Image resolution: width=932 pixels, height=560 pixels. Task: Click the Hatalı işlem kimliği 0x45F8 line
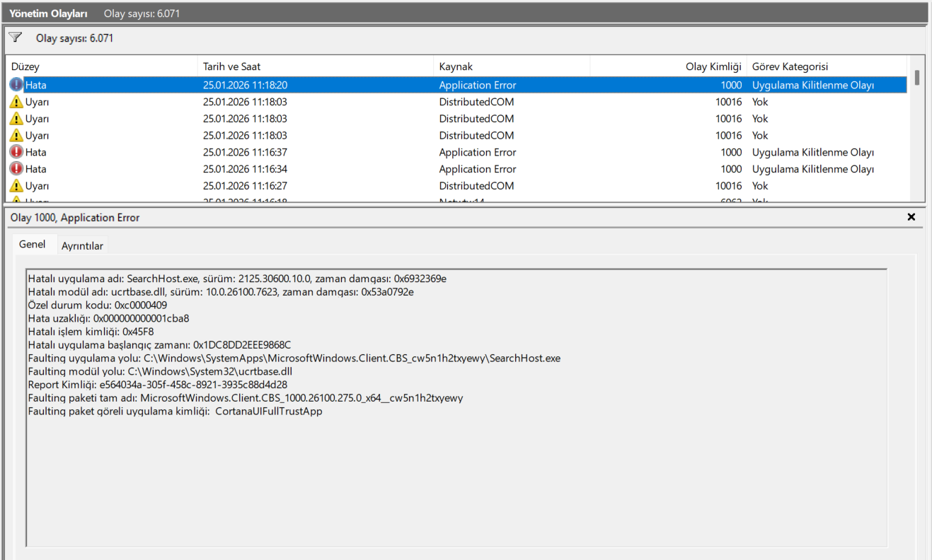point(91,331)
